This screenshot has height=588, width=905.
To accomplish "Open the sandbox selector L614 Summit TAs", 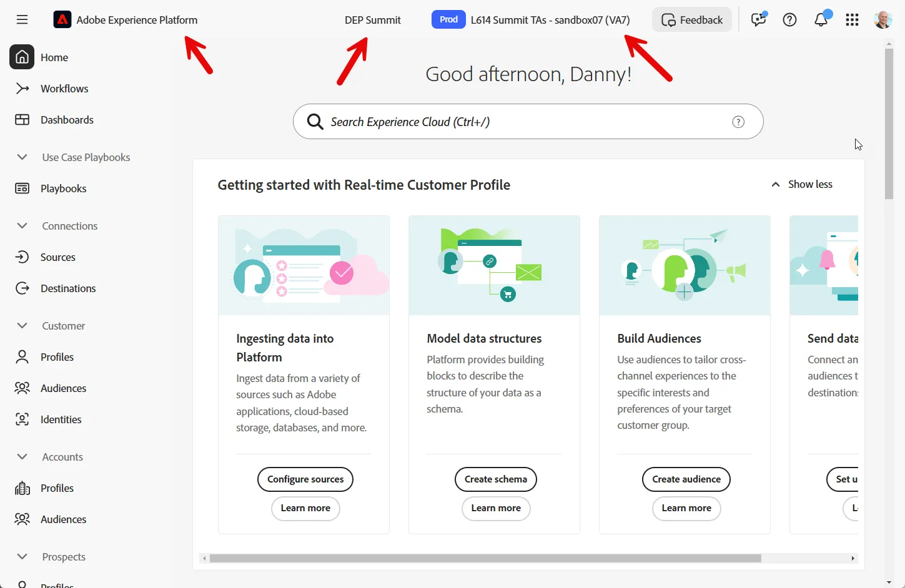I will (x=531, y=20).
